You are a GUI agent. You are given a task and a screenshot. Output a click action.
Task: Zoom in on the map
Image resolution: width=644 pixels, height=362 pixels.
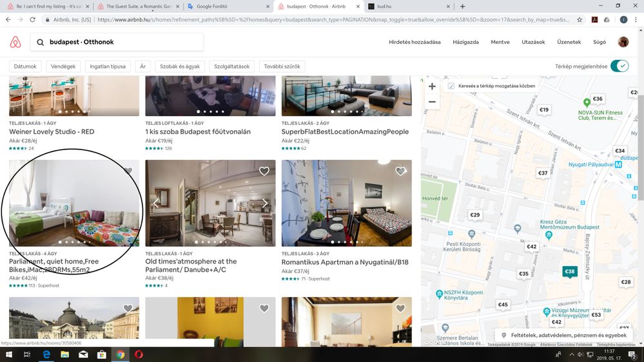[x=432, y=86]
